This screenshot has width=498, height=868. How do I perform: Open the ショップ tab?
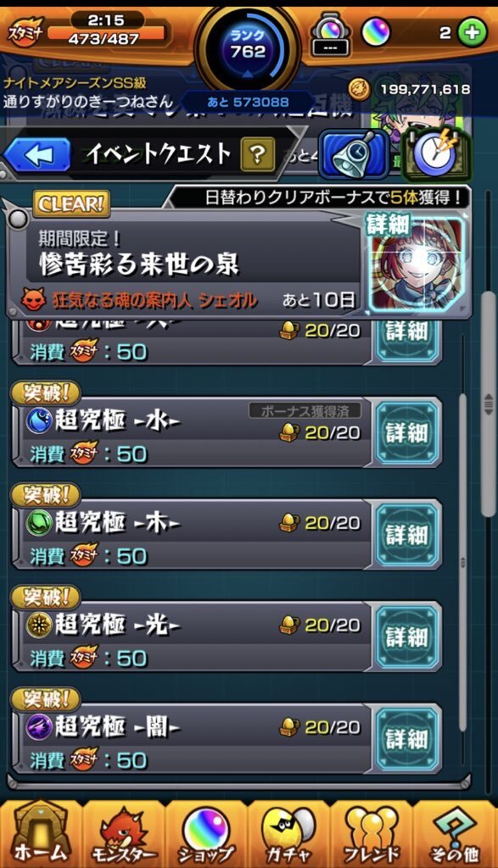[206, 835]
